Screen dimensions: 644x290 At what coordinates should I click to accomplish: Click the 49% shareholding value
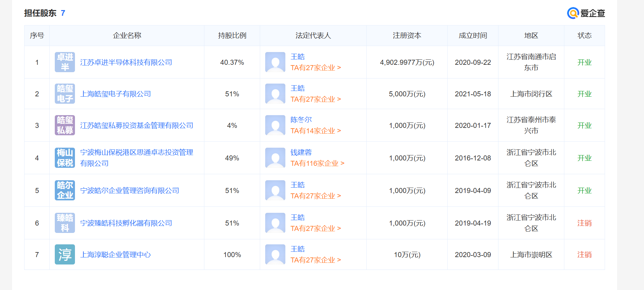coord(232,158)
